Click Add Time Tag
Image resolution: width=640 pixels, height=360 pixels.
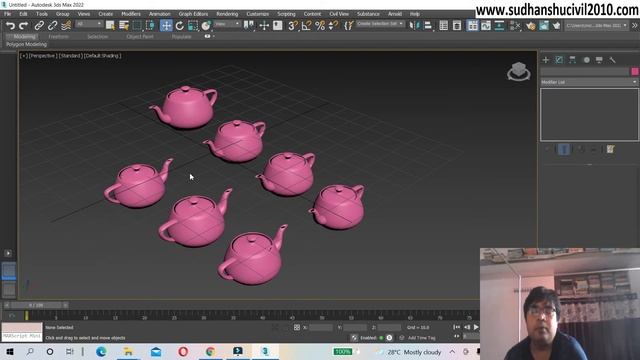pyautogui.click(x=422, y=338)
